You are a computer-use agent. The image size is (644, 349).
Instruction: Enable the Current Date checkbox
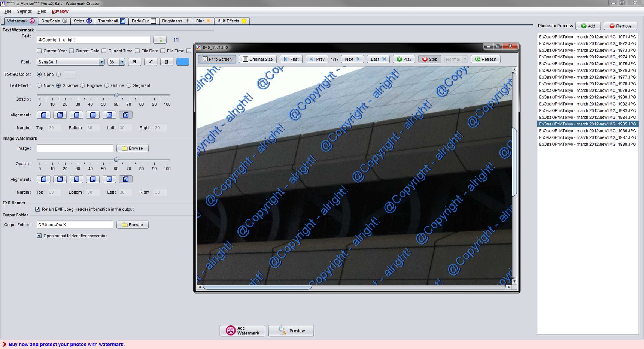point(72,51)
